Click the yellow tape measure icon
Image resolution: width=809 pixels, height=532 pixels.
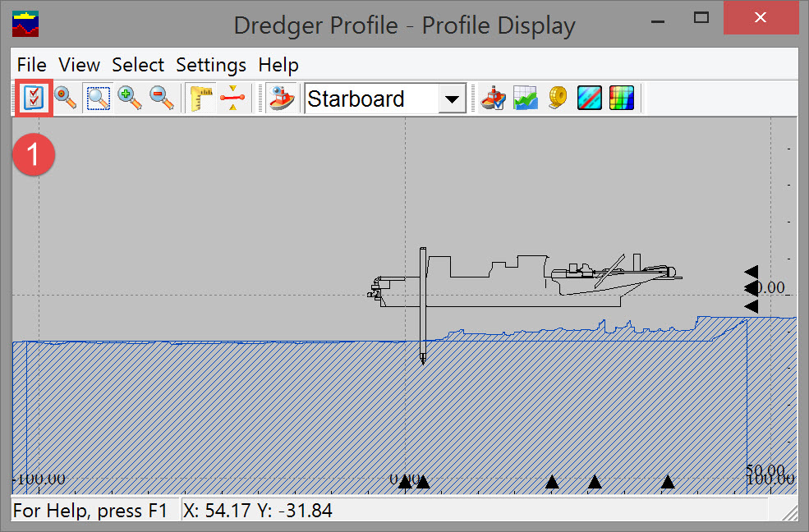(557, 98)
